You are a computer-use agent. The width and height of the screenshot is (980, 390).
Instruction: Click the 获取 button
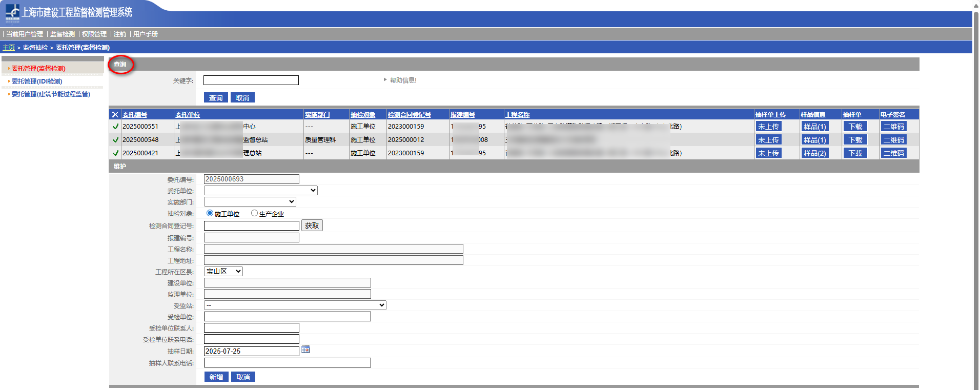pyautogui.click(x=312, y=225)
